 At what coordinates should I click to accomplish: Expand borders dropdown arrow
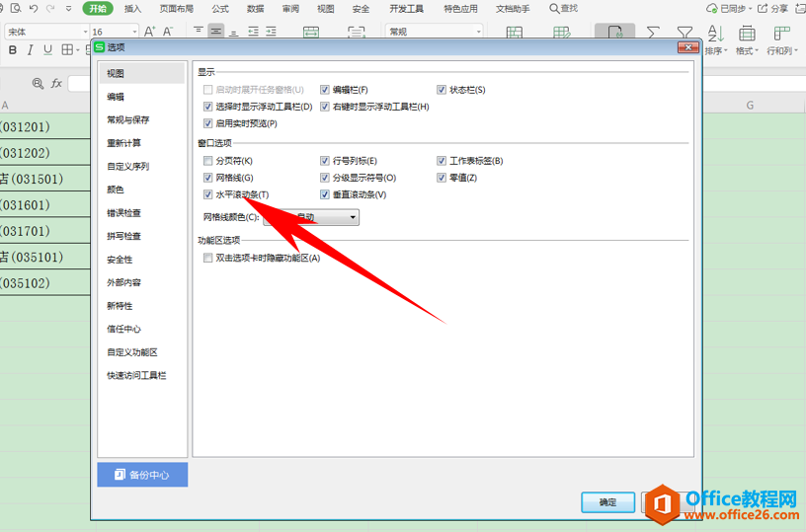(x=78, y=49)
